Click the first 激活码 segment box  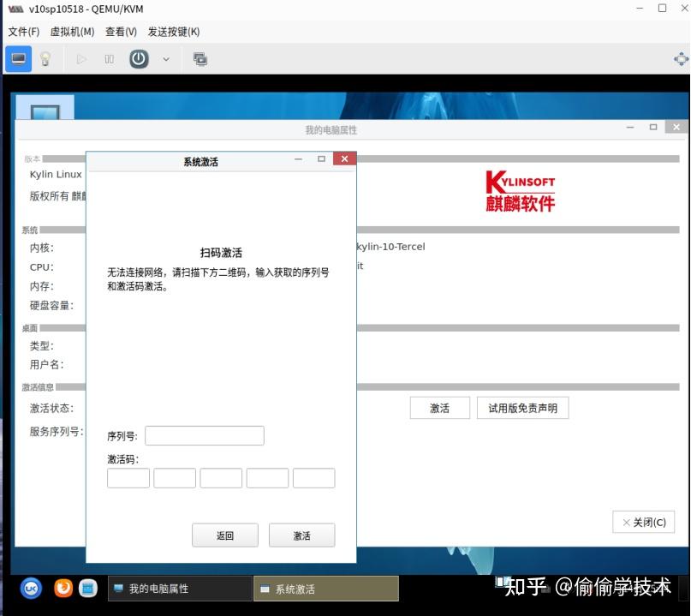128,478
